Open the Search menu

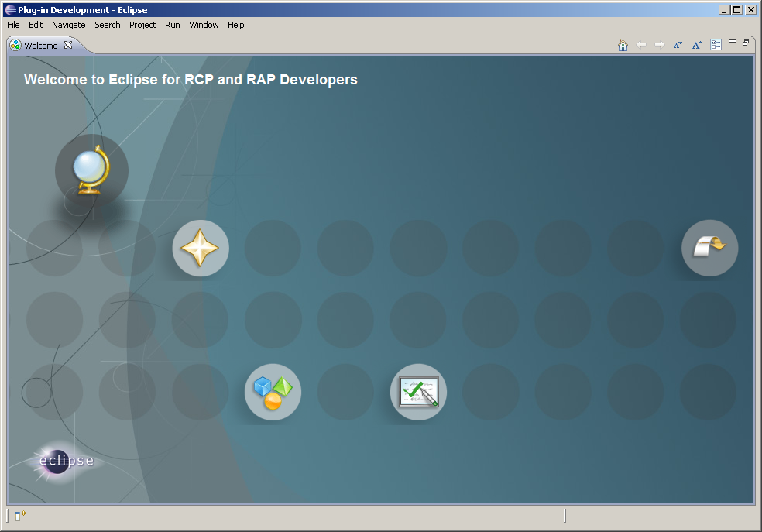coord(108,25)
